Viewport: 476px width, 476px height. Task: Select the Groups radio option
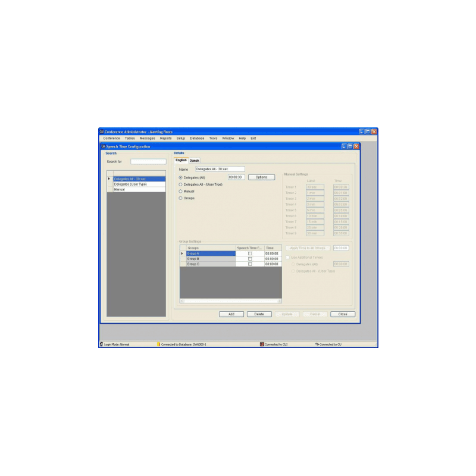pyautogui.click(x=180, y=198)
